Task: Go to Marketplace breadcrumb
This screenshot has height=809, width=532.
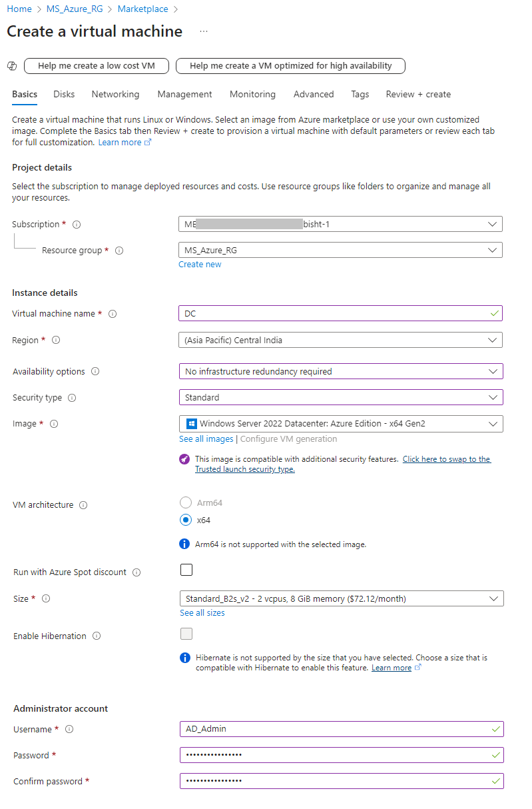Action: coord(142,9)
